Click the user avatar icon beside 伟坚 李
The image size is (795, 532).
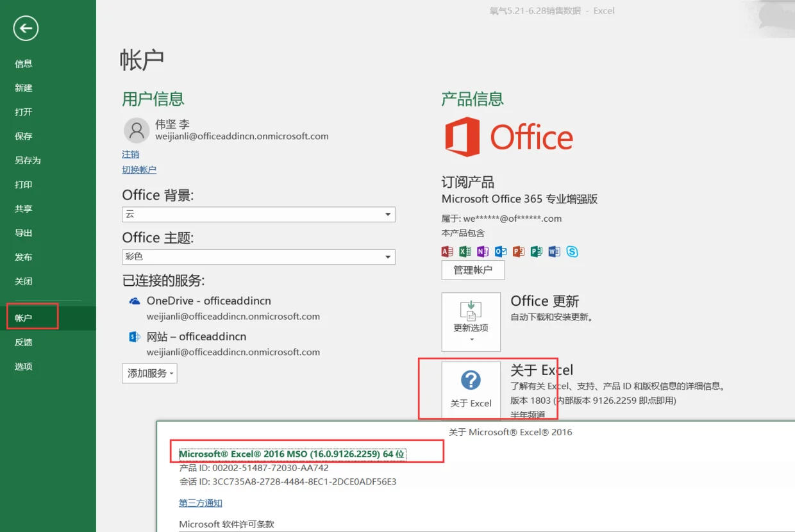coord(136,130)
